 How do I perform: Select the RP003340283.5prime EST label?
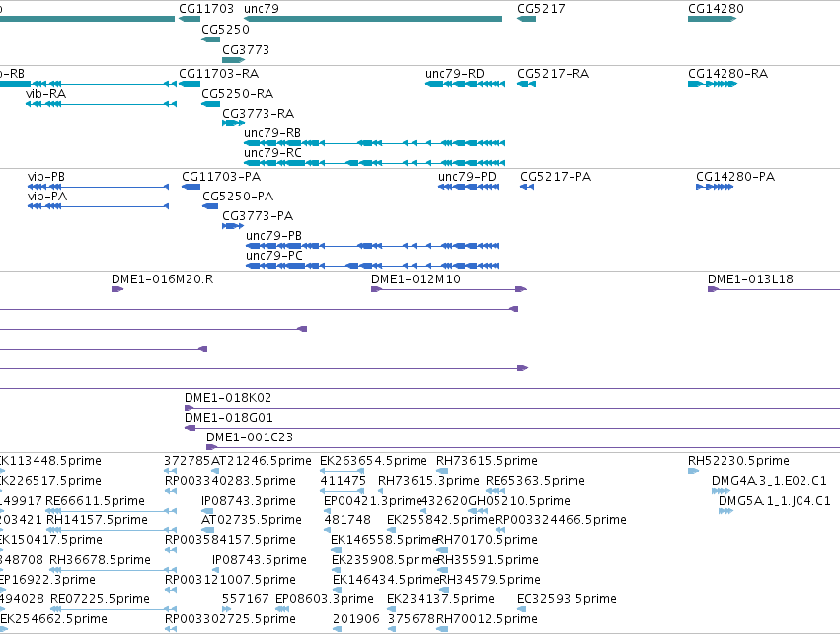[x=230, y=481]
